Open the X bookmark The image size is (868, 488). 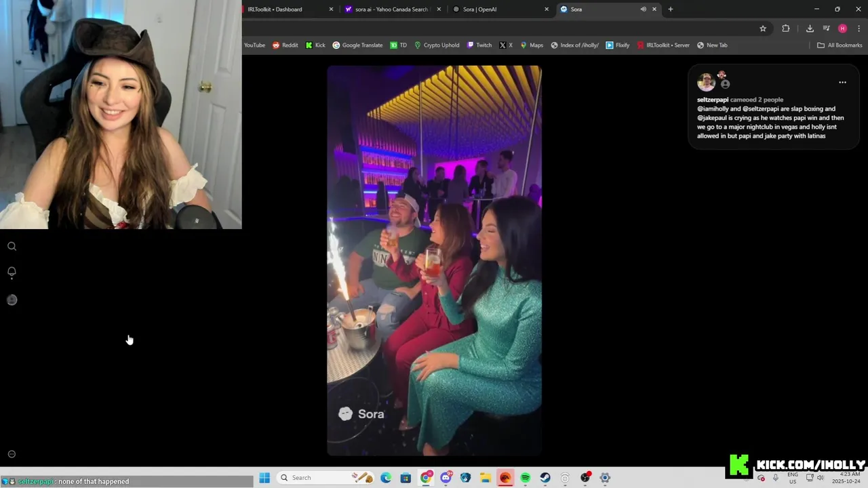pos(506,45)
